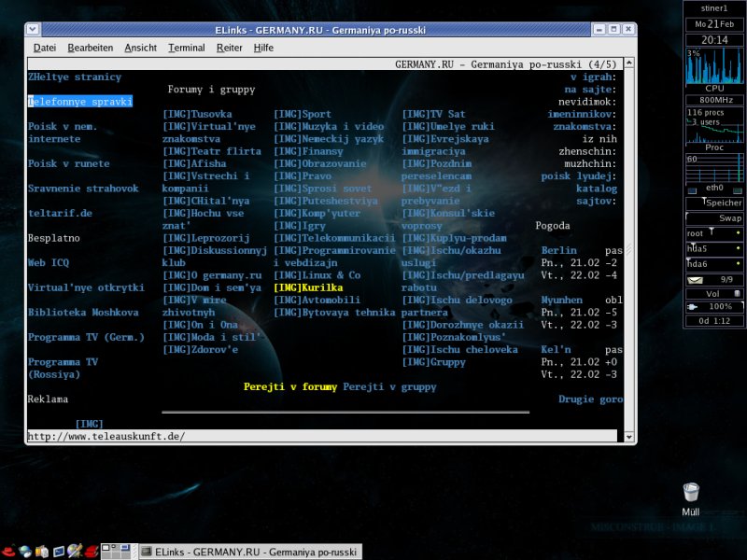Open the Biblioteka Moshkova link
Viewport: 747px width, 560px height.
pos(83,313)
